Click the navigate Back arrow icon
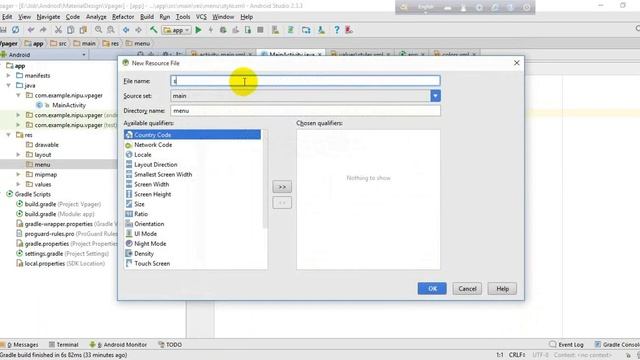Screen dimensions: 640x360 tap(126, 30)
